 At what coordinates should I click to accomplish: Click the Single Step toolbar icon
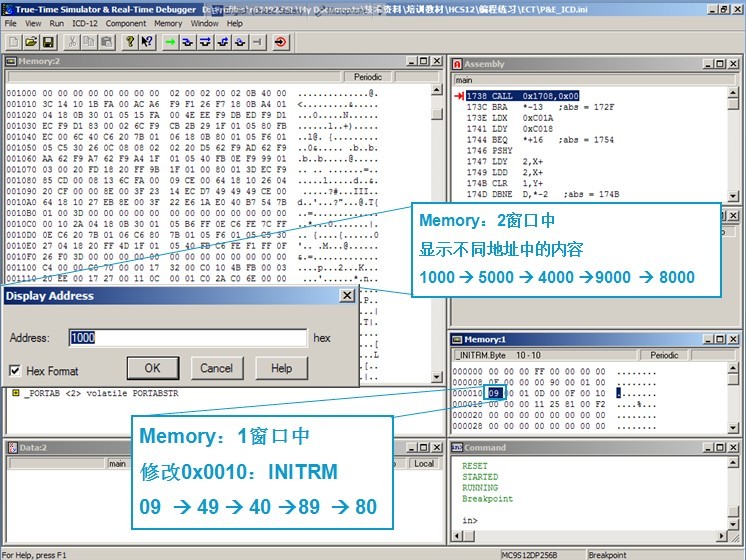click(190, 42)
